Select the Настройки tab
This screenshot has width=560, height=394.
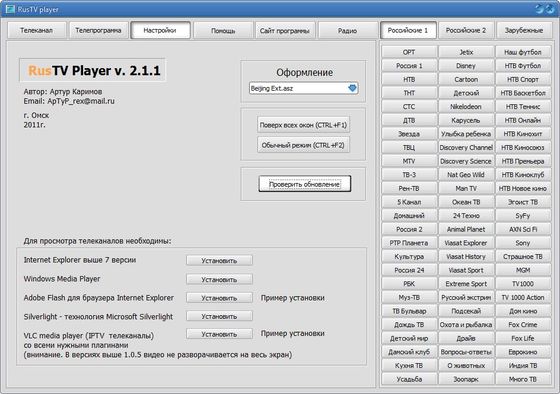[160, 30]
